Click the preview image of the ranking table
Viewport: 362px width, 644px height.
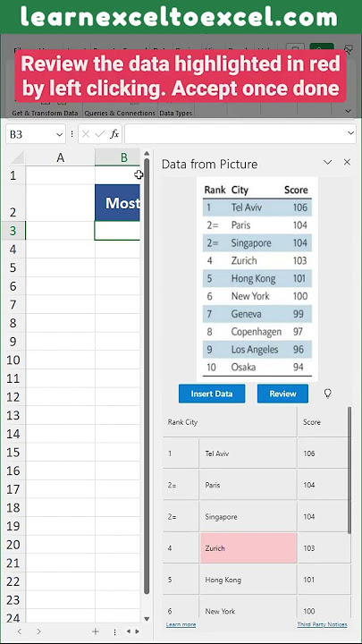[257, 278]
